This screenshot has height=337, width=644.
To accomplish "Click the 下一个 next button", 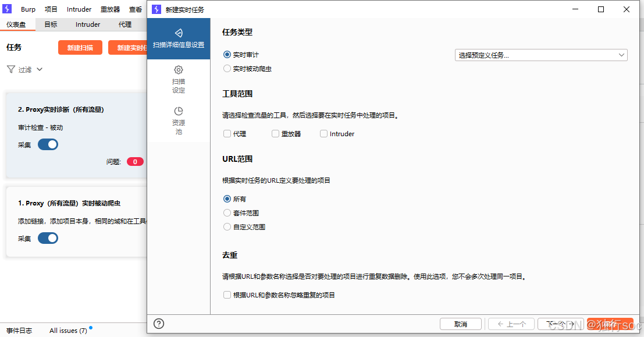I will [x=561, y=324].
